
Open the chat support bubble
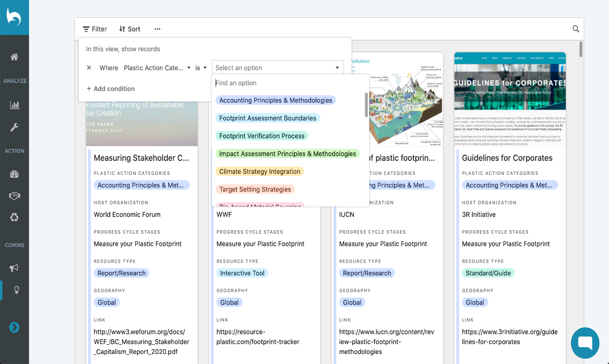click(x=585, y=342)
